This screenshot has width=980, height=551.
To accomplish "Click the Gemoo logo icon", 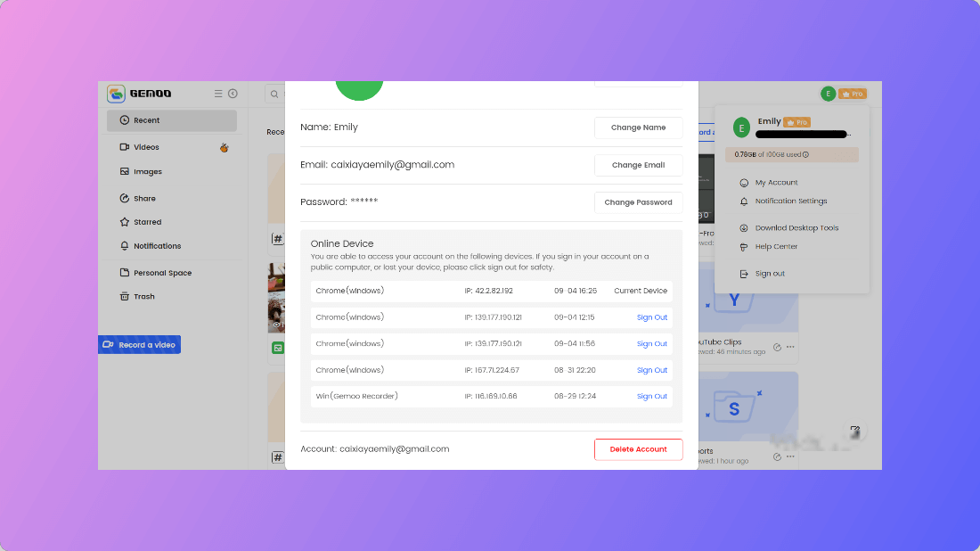I will (117, 94).
